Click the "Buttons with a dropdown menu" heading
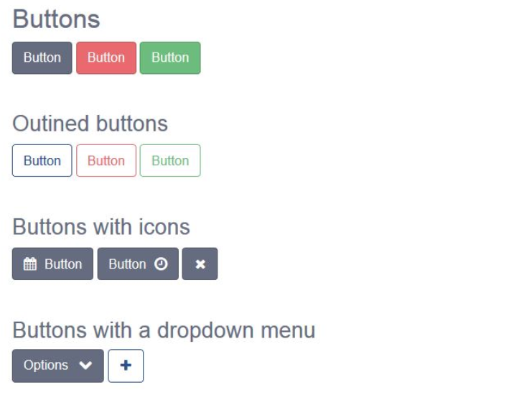Screen dimensions: 532x395 [x=164, y=330]
